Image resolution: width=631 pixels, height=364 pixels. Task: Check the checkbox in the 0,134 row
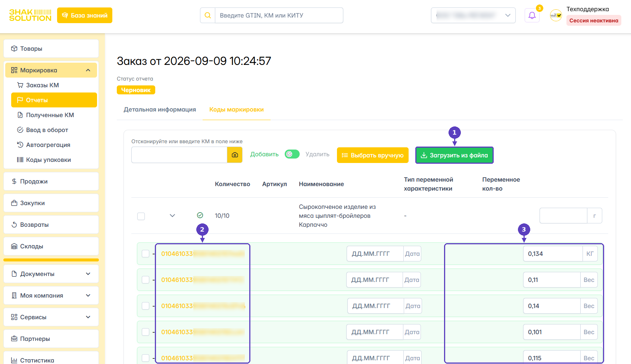146,254
